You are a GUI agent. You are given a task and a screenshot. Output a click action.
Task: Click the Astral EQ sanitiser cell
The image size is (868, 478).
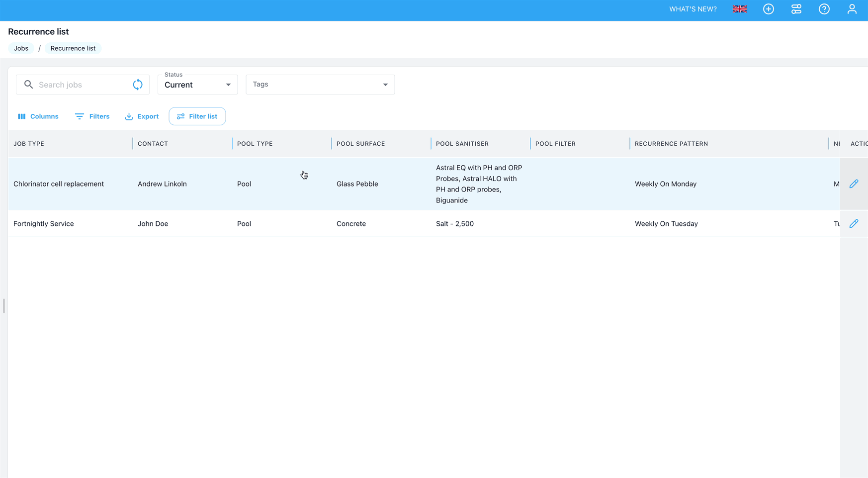click(x=479, y=184)
